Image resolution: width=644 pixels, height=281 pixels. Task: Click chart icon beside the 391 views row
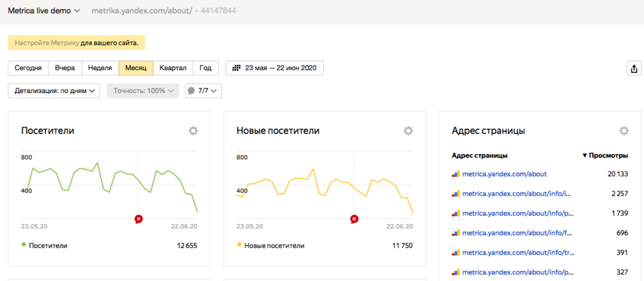point(456,253)
